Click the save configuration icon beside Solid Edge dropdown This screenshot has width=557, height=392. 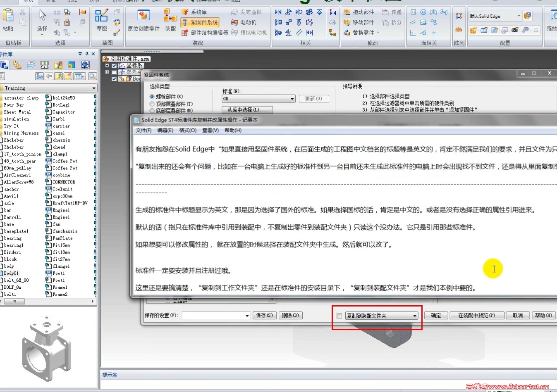527,16
